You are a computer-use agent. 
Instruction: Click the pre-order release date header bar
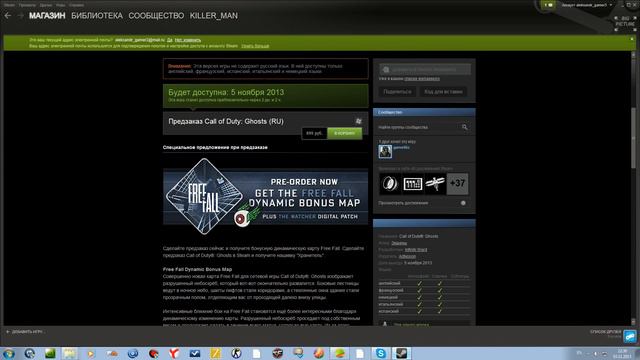click(265, 96)
